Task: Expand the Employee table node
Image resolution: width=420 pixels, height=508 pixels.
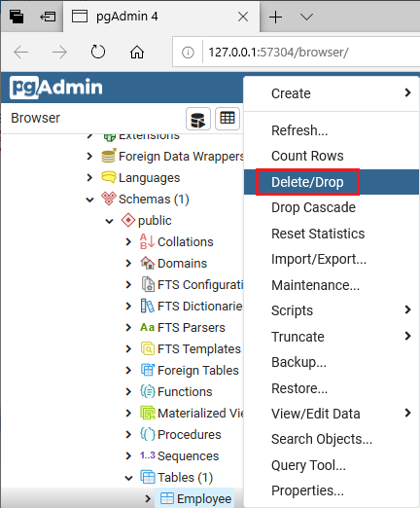Action: tap(148, 498)
